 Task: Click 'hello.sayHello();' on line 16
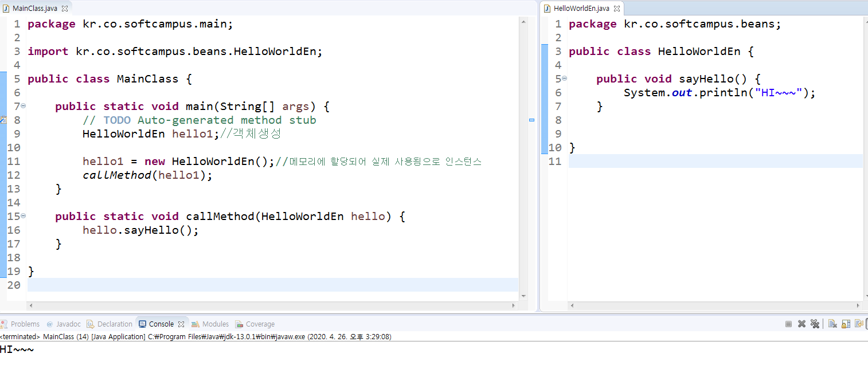141,230
